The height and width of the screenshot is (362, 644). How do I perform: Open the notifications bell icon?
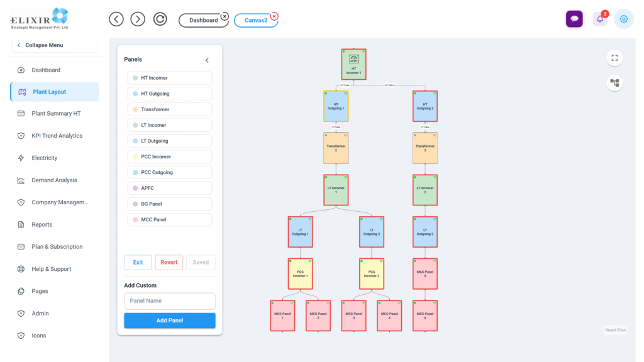coord(600,19)
